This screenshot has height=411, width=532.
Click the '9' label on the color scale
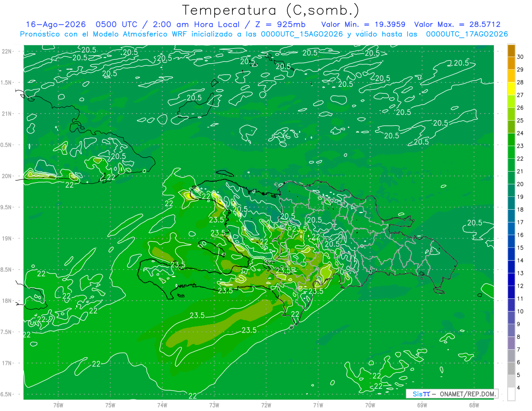pyautogui.click(x=519, y=324)
